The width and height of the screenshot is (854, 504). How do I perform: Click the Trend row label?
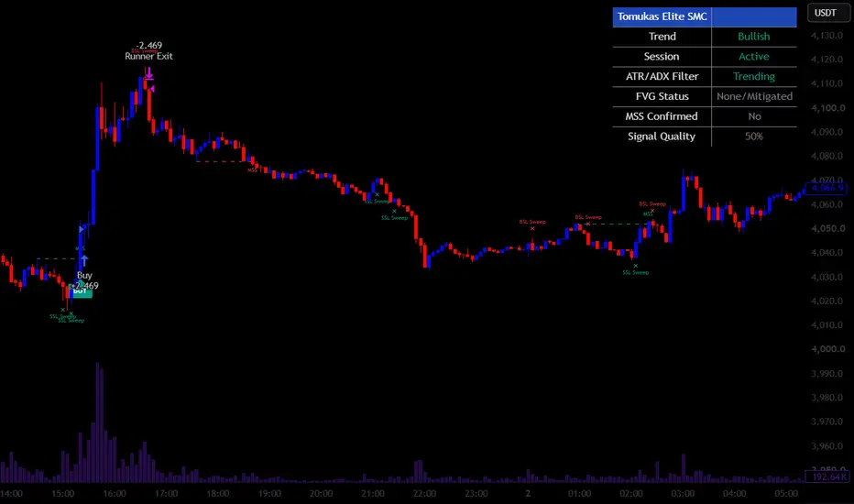pyautogui.click(x=662, y=37)
